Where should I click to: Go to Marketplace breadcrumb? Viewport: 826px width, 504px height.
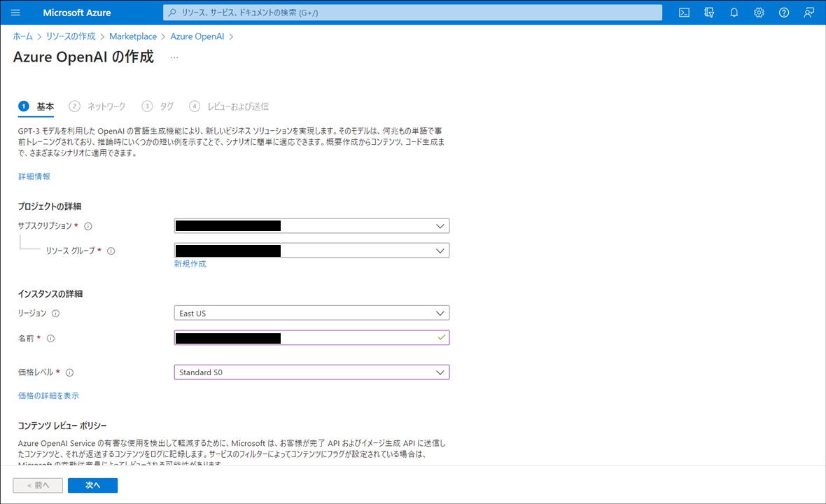133,36
